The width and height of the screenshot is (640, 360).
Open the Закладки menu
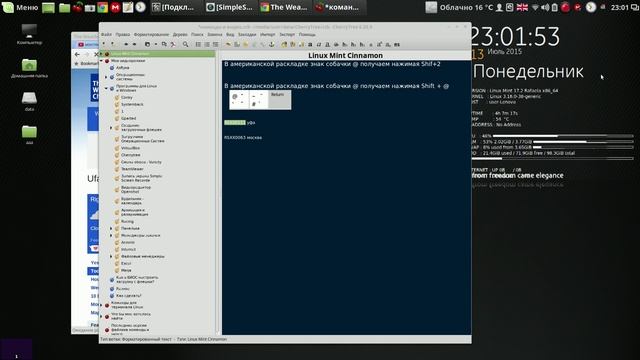[x=247, y=35]
